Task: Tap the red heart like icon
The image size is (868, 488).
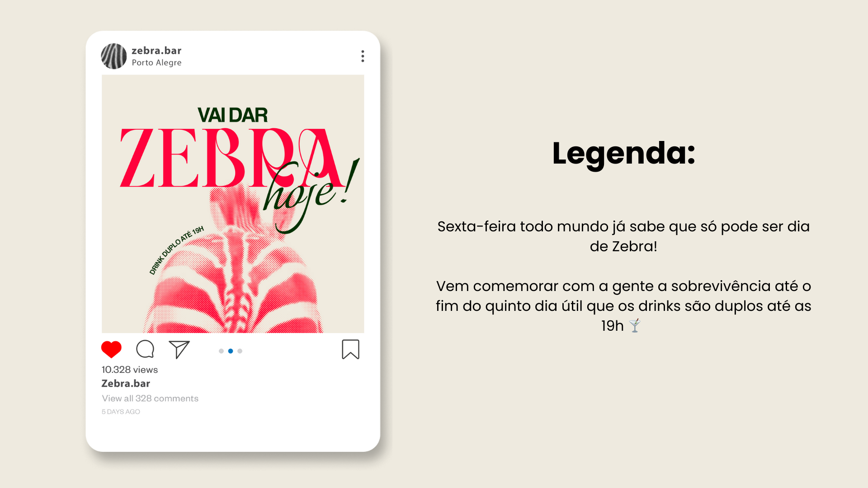Action: tap(111, 349)
